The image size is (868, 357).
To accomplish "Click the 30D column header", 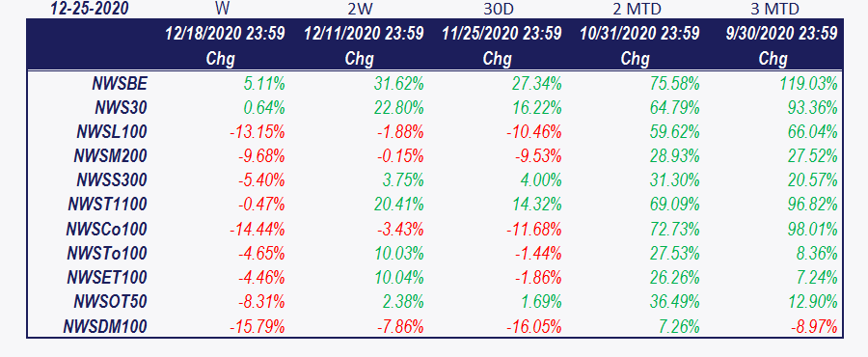I will [498, 9].
